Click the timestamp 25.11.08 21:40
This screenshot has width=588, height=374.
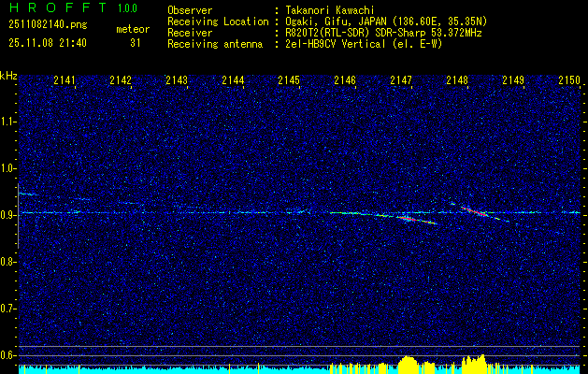click(x=48, y=43)
